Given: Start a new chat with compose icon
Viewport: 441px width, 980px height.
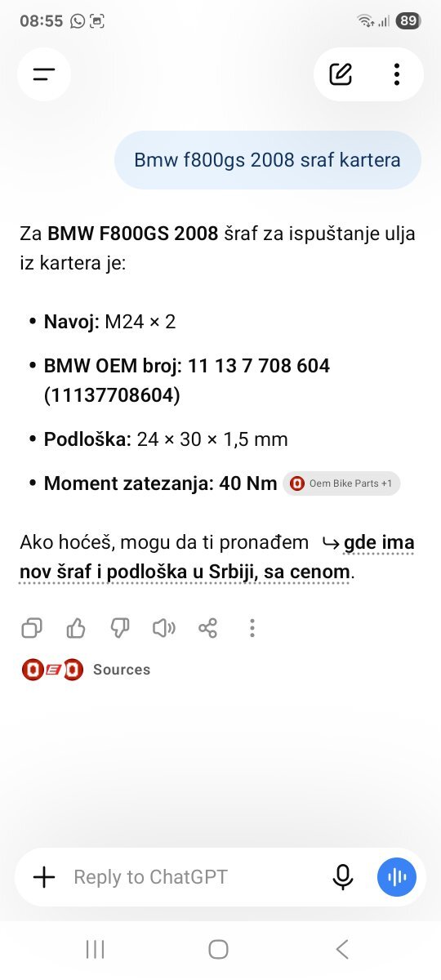Looking at the screenshot, I should 341,74.
